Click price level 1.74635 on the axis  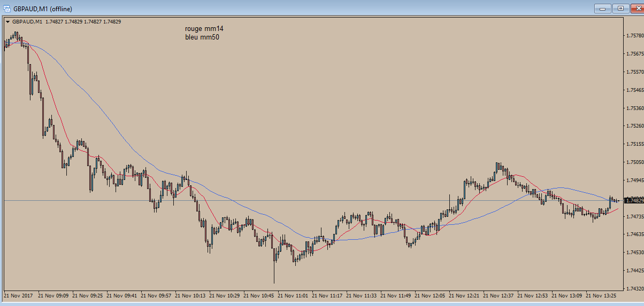(634, 234)
